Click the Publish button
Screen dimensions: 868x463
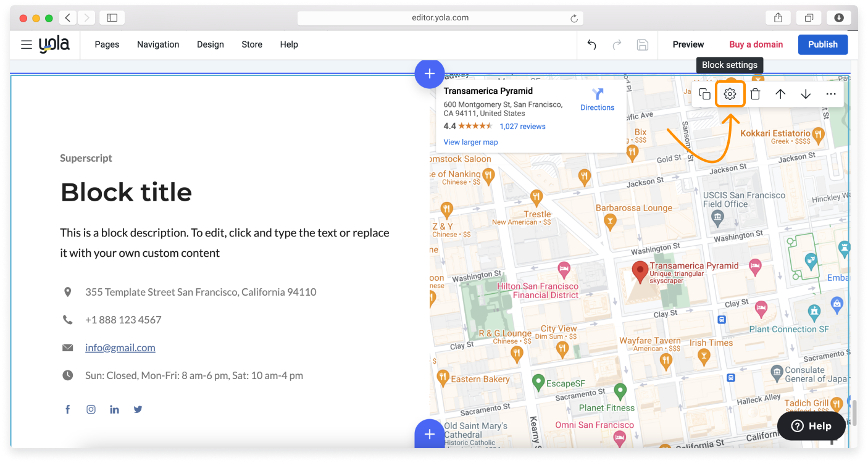coord(822,44)
